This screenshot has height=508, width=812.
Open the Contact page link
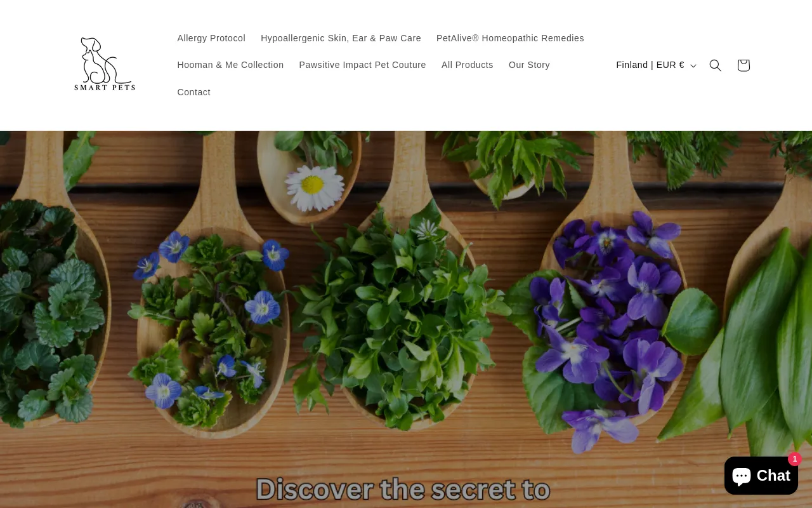point(193,92)
